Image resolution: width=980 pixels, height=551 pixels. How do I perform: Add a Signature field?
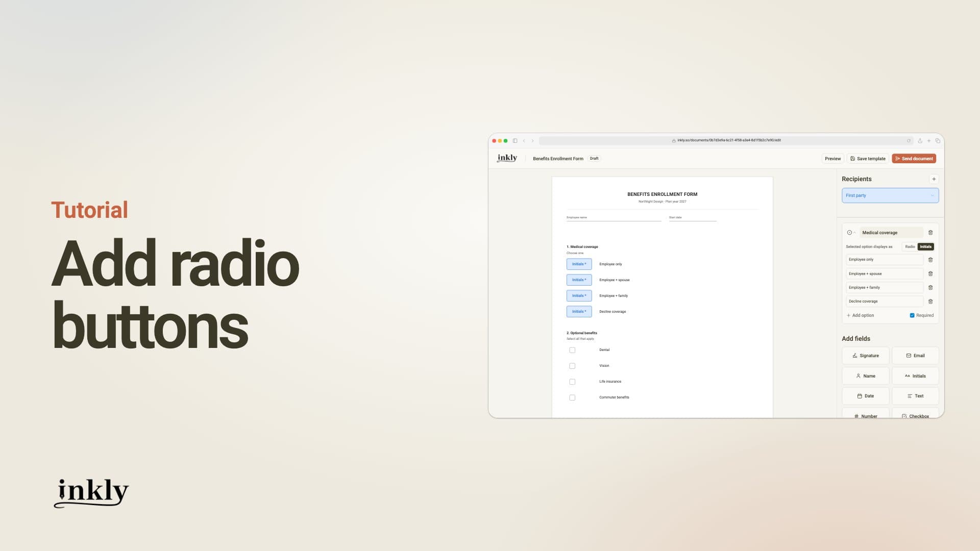[x=866, y=356]
